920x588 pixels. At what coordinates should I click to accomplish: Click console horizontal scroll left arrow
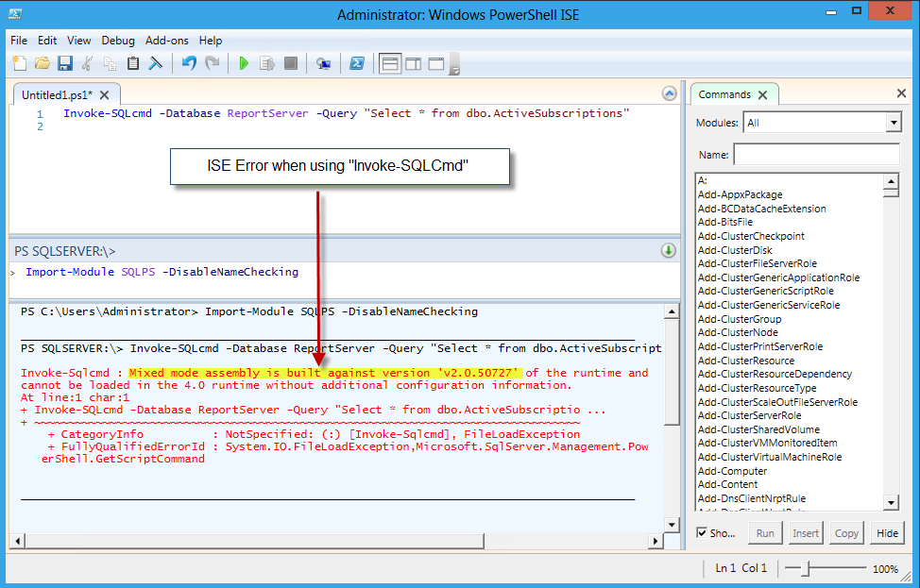pos(18,541)
